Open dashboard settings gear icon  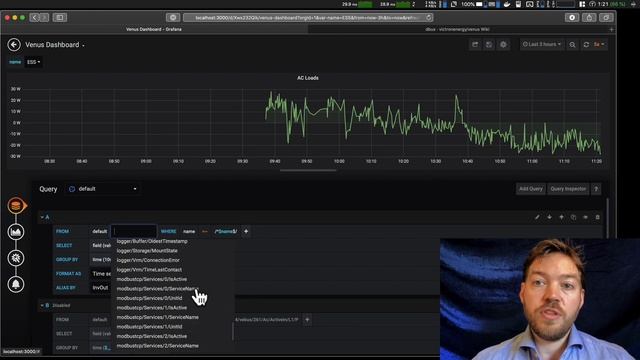(503, 44)
